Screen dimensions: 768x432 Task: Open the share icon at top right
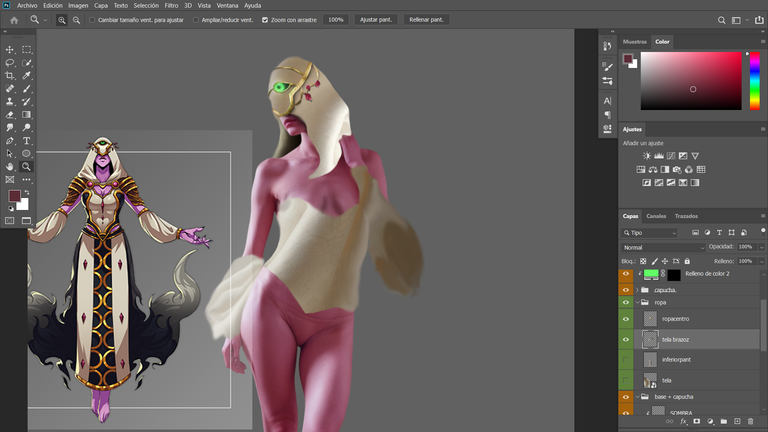tap(759, 20)
